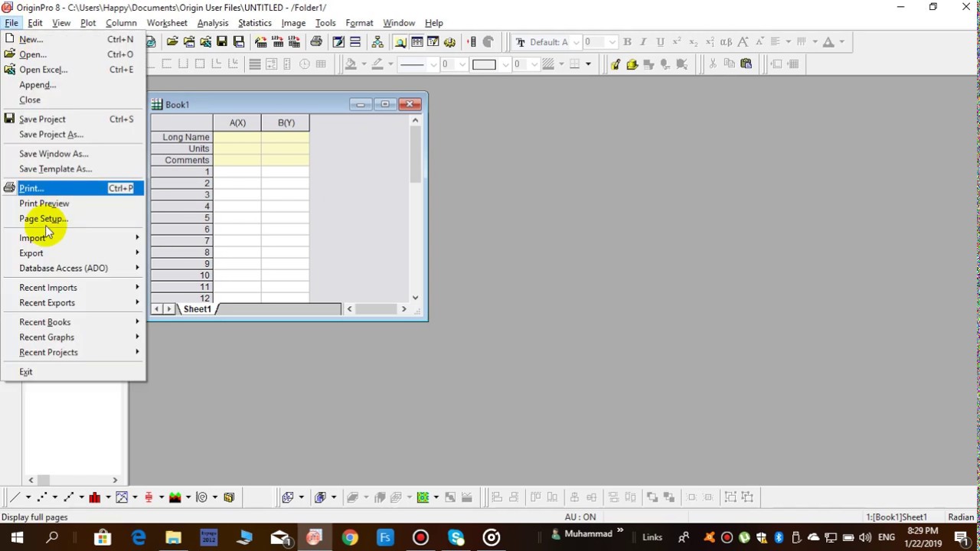Screen dimensions: 980x551
Task: Choose Open Excel... menu item
Action: click(x=73, y=70)
